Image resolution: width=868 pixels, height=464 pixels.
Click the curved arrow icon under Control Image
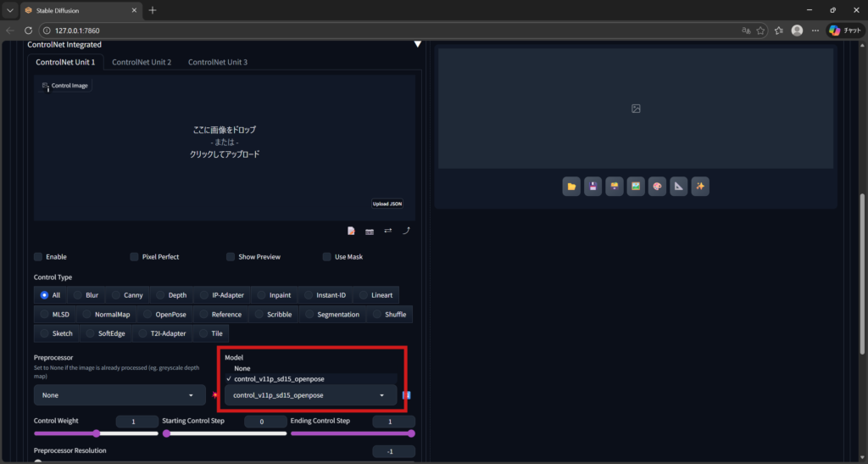tap(406, 231)
